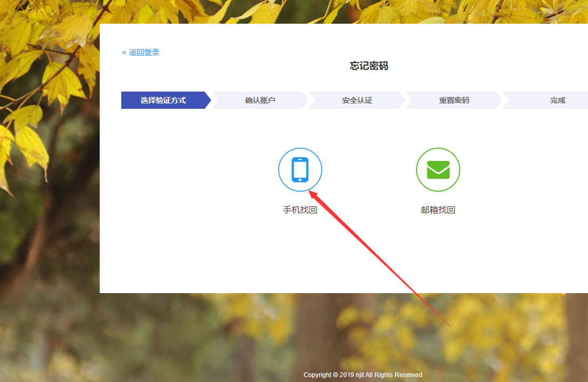Click the '<' chevron before 返回登录
This screenshot has height=382, width=588.
point(124,53)
